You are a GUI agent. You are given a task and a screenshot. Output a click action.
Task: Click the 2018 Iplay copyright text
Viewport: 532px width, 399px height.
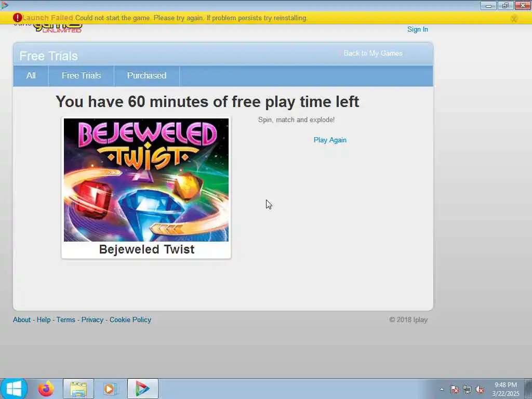click(x=408, y=320)
